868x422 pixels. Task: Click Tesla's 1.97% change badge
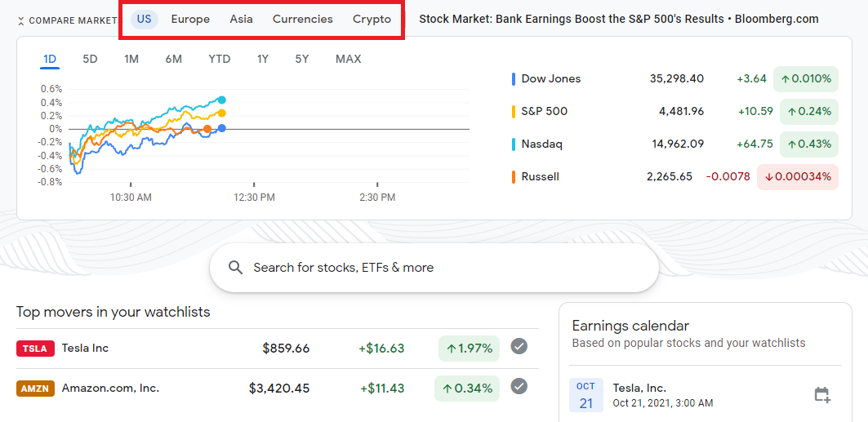[x=469, y=349]
